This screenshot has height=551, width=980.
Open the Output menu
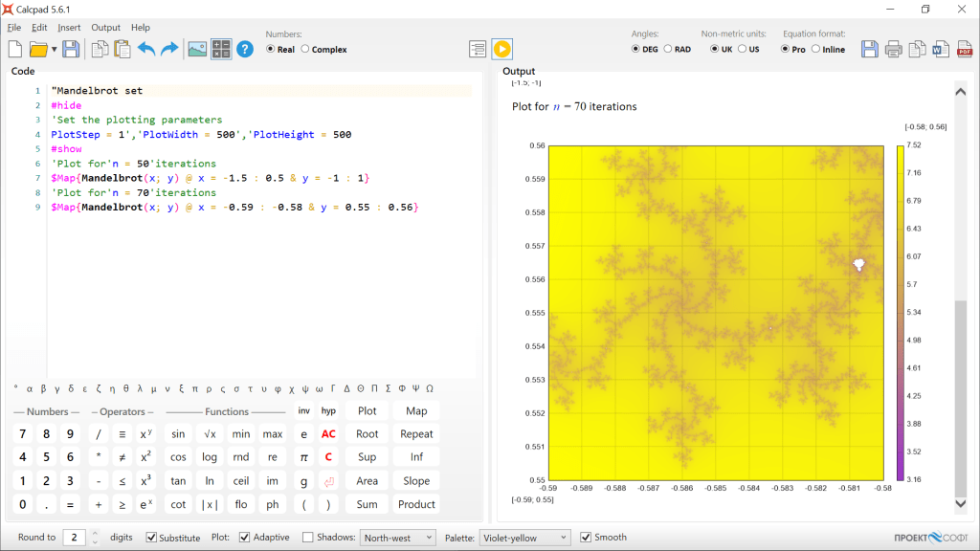point(105,28)
